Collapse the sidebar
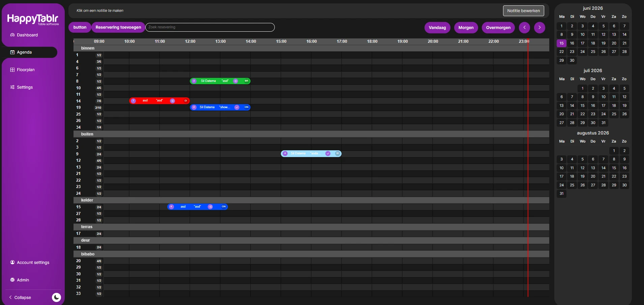Screen dimensions: 644x305 pyautogui.click(x=20, y=298)
